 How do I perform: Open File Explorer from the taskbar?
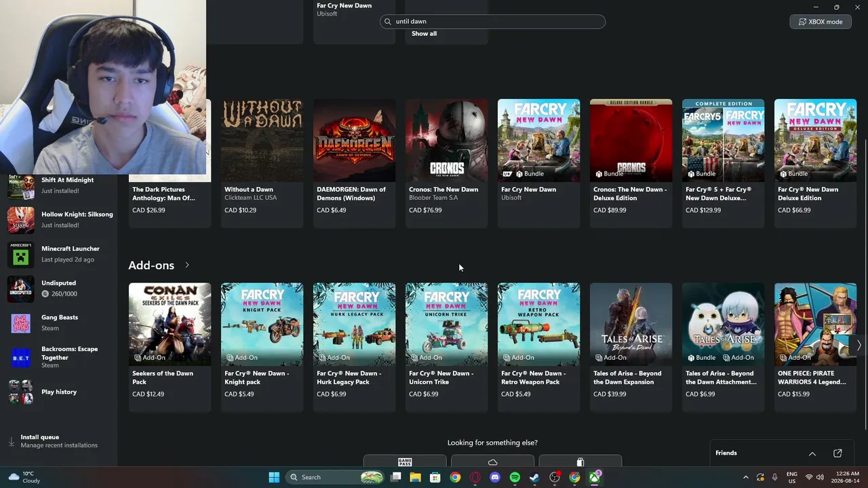[416, 477]
